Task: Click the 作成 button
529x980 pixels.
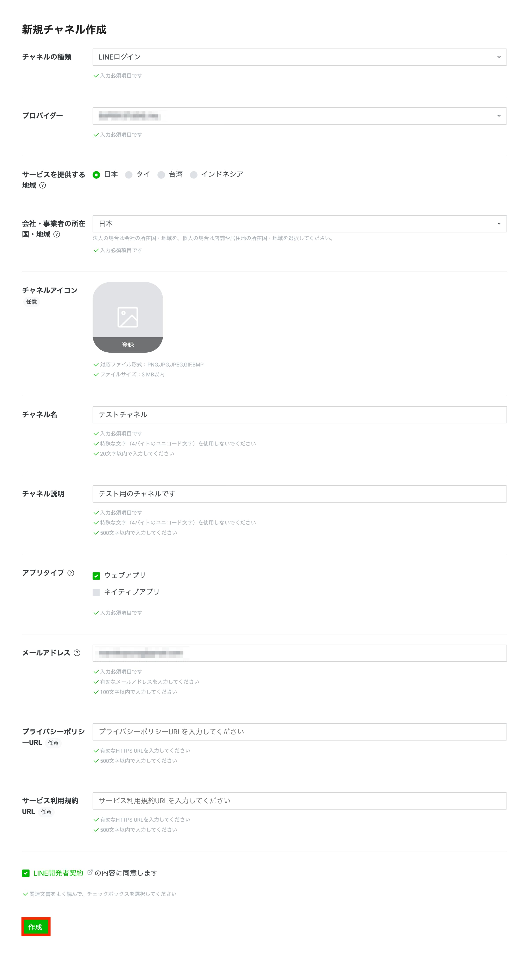Action: 36,927
